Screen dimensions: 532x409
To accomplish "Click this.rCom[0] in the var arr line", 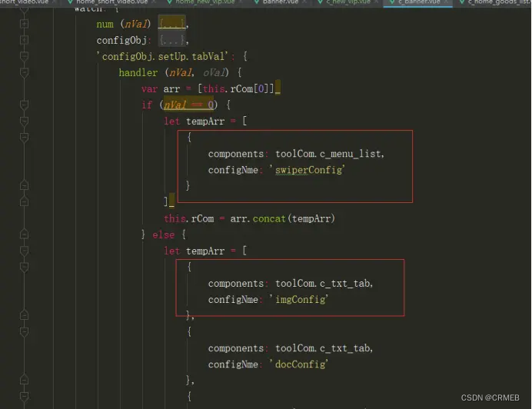I will [x=238, y=89].
